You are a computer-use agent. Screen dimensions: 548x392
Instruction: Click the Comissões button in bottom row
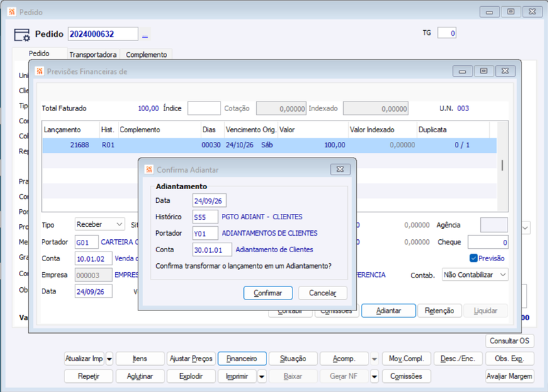[406, 377]
